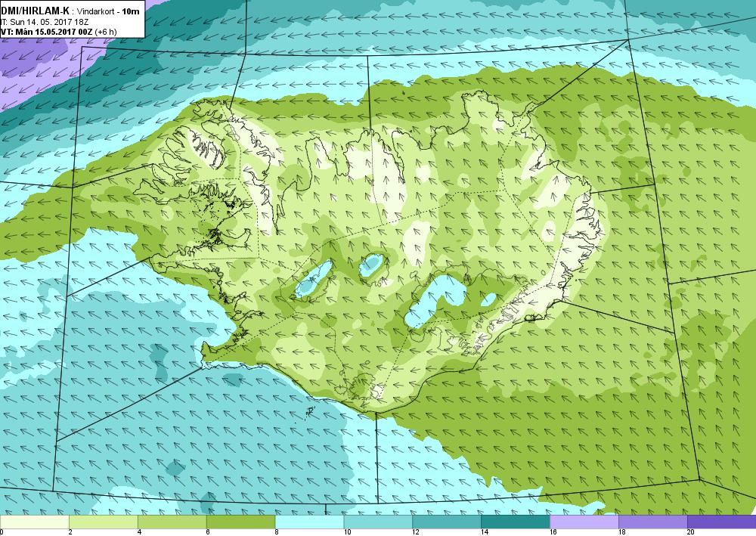
Task: Click the legend scale label "14"
Action: coord(485,532)
